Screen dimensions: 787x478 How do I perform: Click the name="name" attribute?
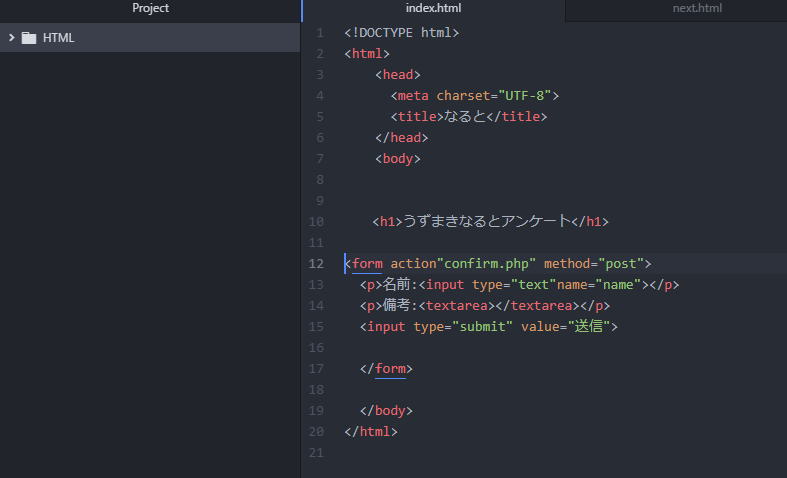(x=599, y=285)
